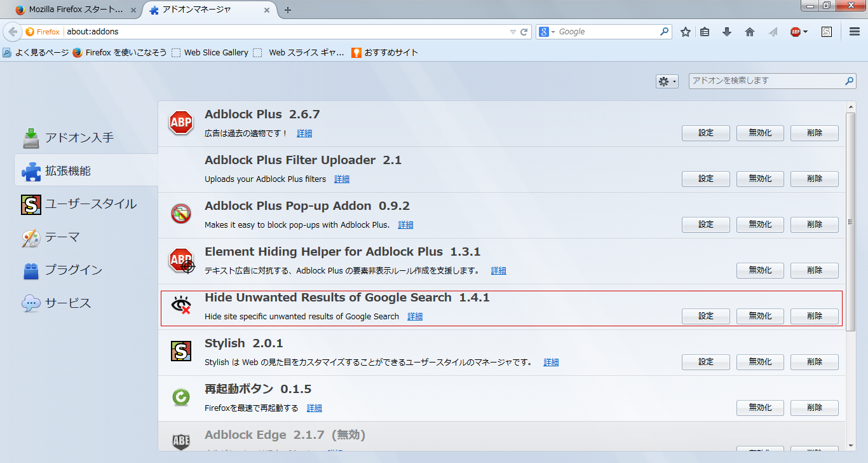Open the よく見るページ bookmark
Viewport: 868px width, 463px height.
(36, 53)
